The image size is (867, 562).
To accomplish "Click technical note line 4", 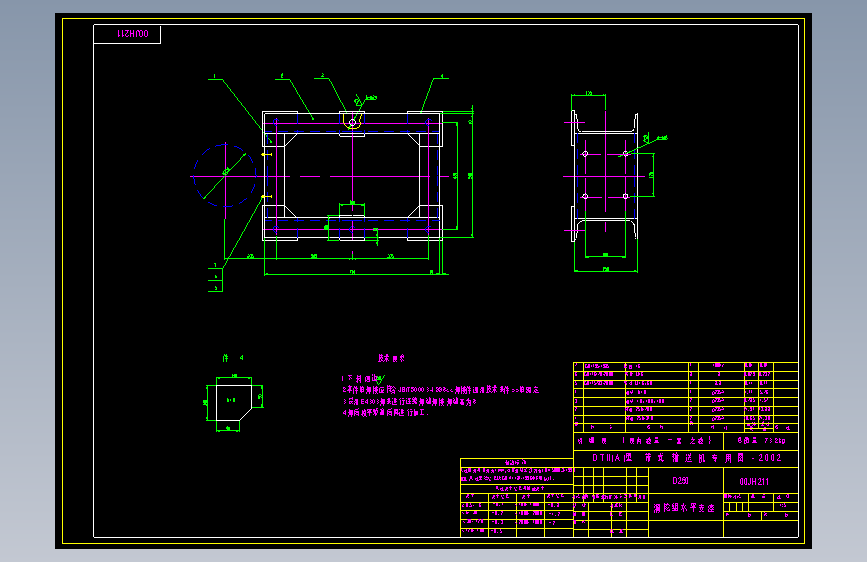I will [385, 413].
